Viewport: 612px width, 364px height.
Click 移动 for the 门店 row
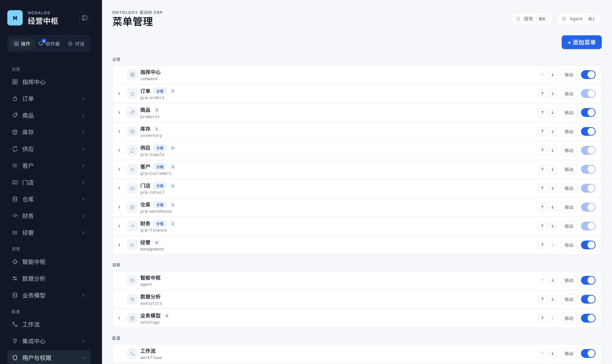(569, 188)
